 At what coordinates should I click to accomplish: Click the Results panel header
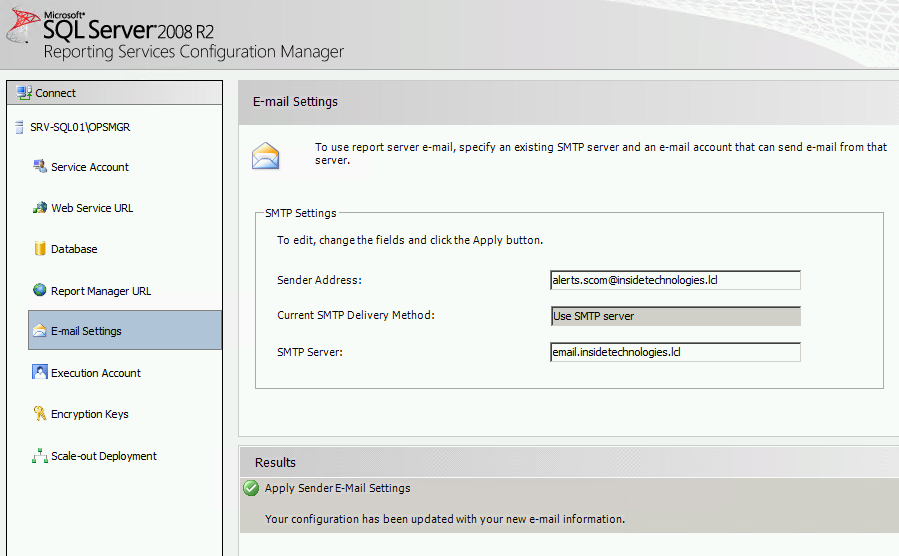(568, 462)
